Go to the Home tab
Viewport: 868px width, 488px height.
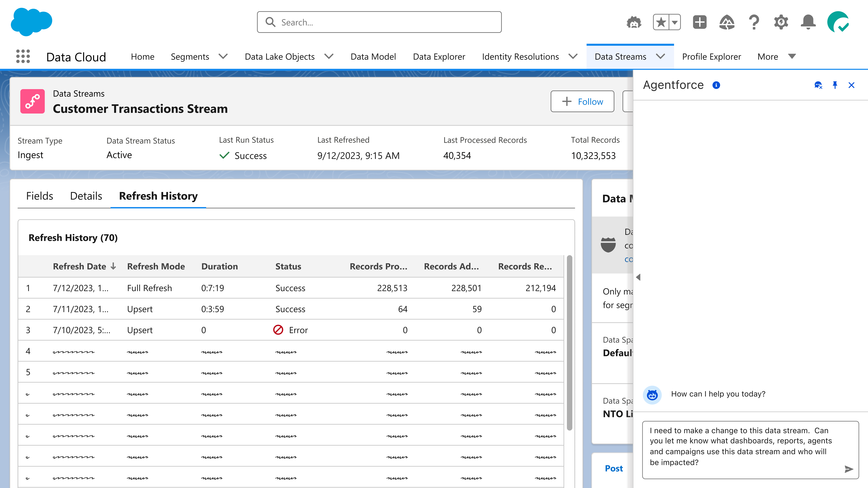(143, 57)
